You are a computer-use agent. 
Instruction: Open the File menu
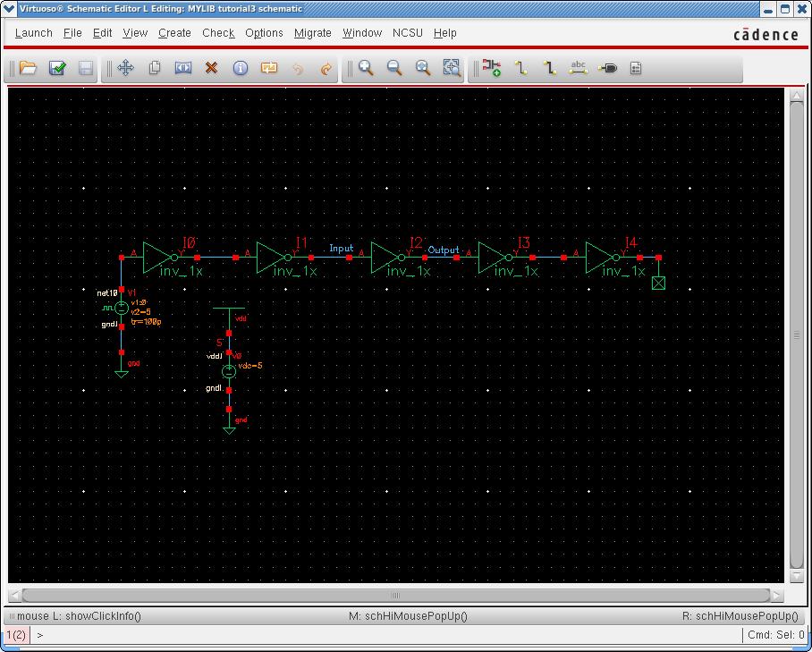point(72,33)
